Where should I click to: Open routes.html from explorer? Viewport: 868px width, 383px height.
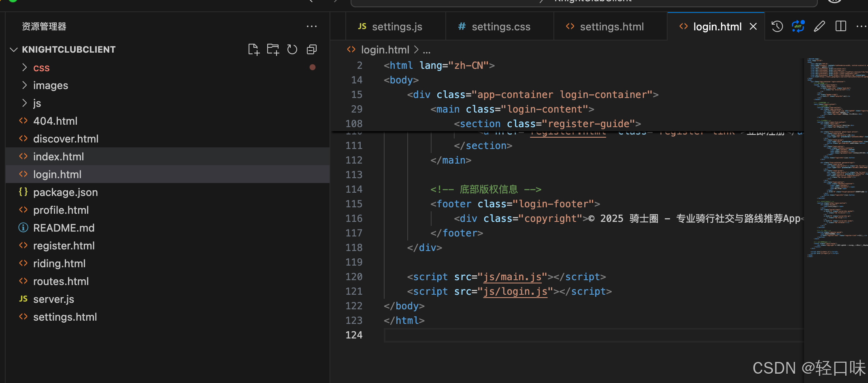[x=168, y=281]
